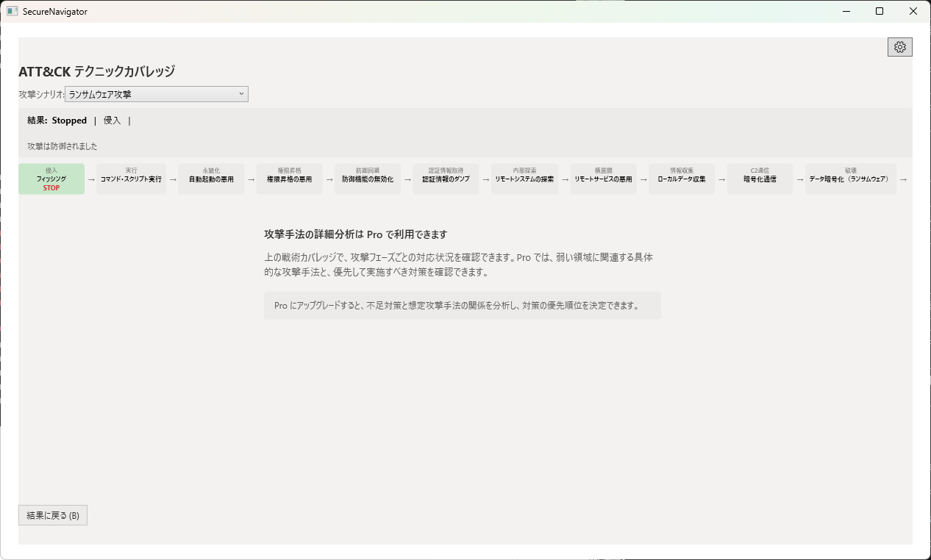Click the 認証情報のダンプ credential phase
The height and width of the screenshot is (560, 931).
click(x=446, y=179)
